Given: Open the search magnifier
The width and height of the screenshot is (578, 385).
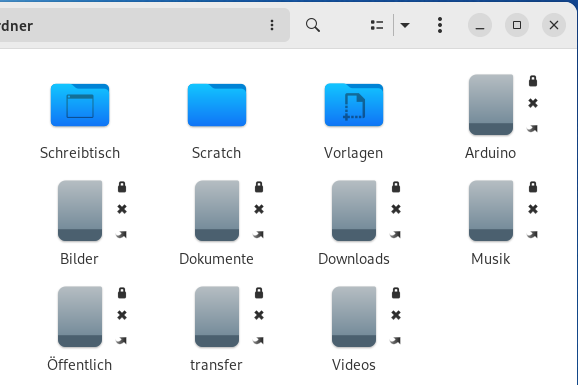Looking at the screenshot, I should [313, 25].
